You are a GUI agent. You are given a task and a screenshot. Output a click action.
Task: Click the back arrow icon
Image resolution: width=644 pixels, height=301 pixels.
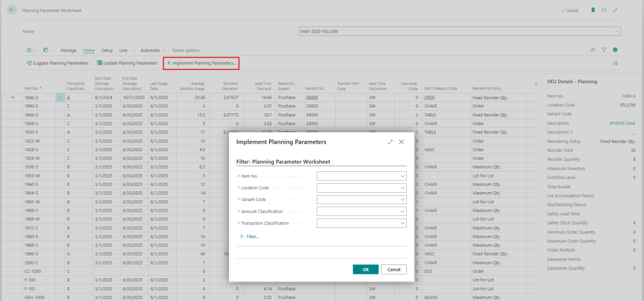pyautogui.click(x=11, y=11)
